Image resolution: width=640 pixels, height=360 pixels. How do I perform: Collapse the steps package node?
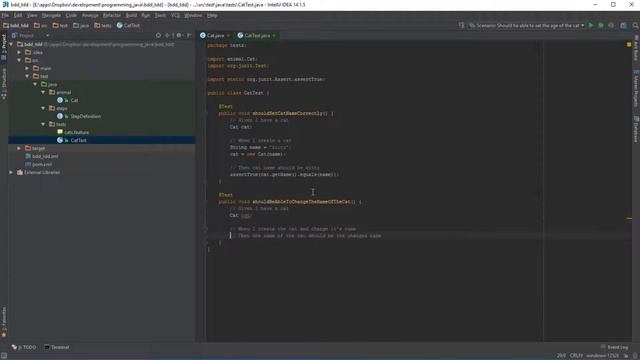(x=43, y=108)
